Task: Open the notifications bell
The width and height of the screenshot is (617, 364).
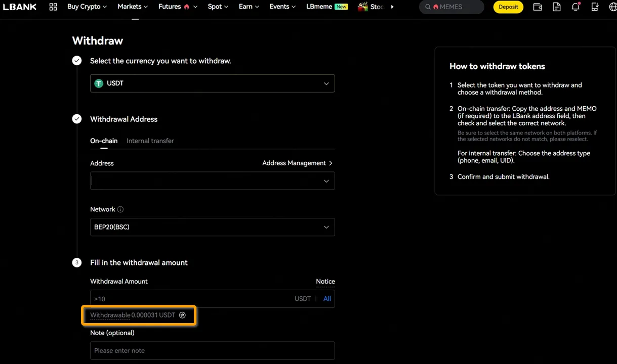Action: (x=575, y=7)
